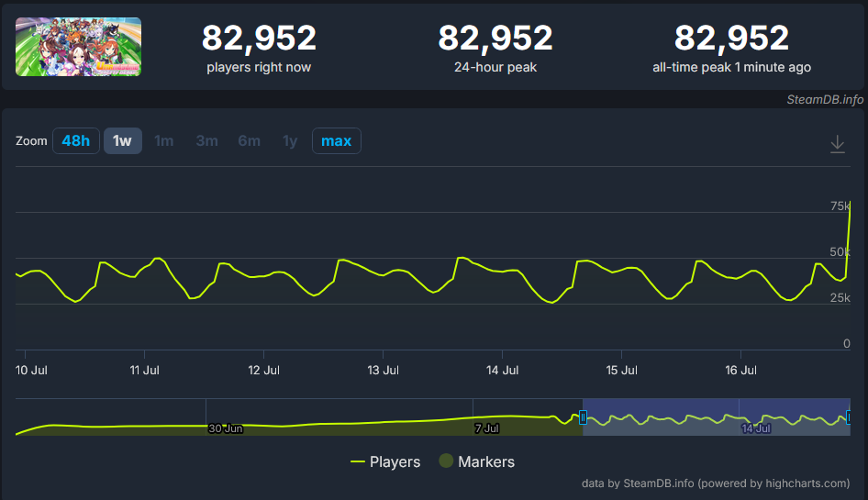
Task: Show the max time range
Action: tap(337, 140)
